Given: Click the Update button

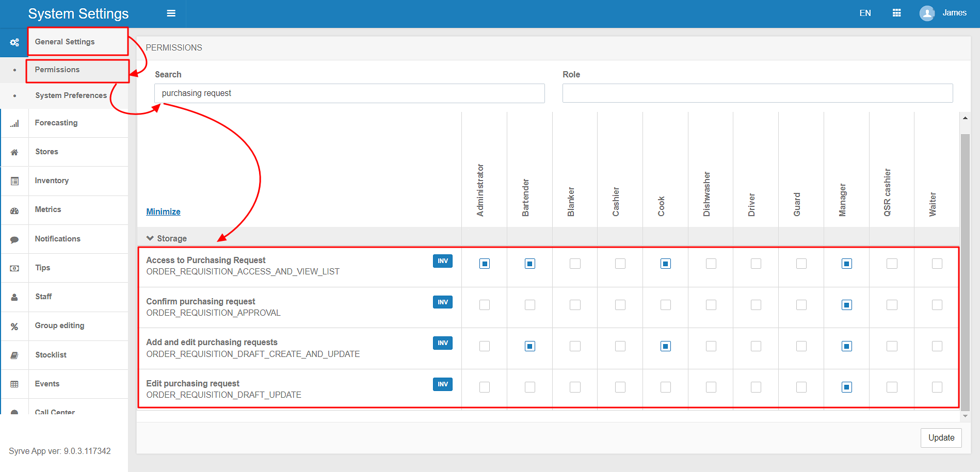Looking at the screenshot, I should [941, 438].
